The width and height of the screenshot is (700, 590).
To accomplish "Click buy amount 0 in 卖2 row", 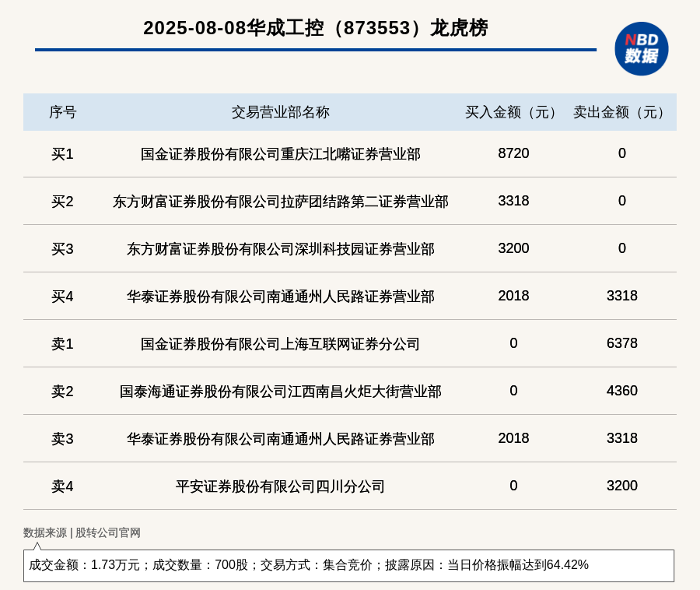I will (513, 391).
